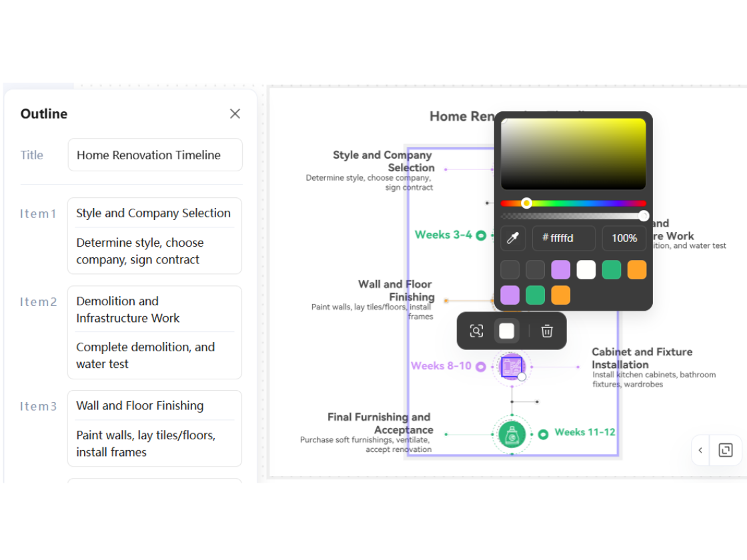Select the green Weeks 11-12 timeline icon
The image size is (747, 560).
pos(512,434)
